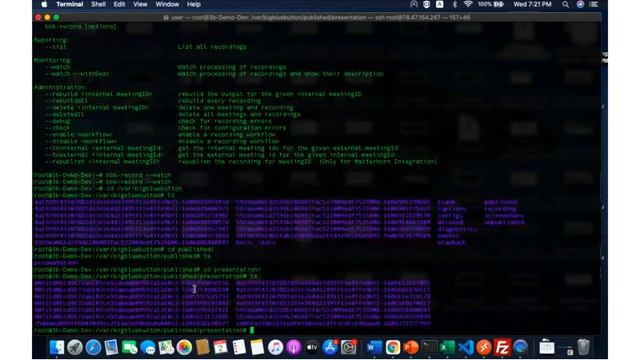Viewport: 640px width, 360px height.
Task: Open Spotlight search magnifier in menu bar
Action: click(565, 4)
